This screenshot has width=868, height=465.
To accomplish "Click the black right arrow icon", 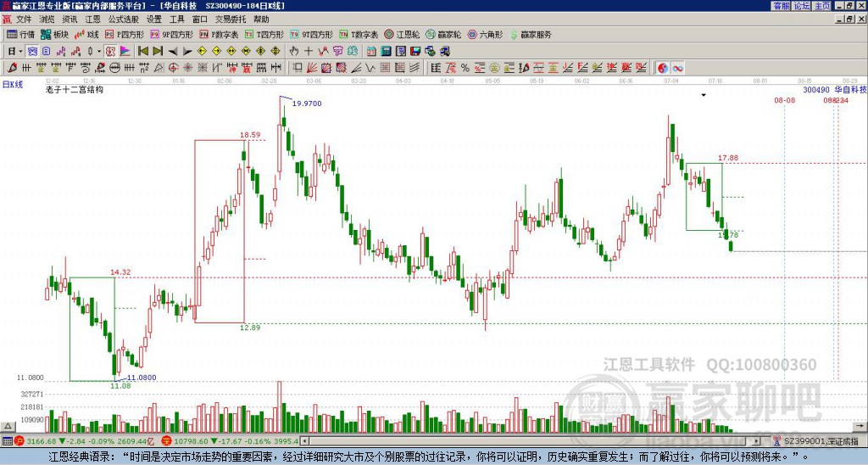I will [x=187, y=52].
